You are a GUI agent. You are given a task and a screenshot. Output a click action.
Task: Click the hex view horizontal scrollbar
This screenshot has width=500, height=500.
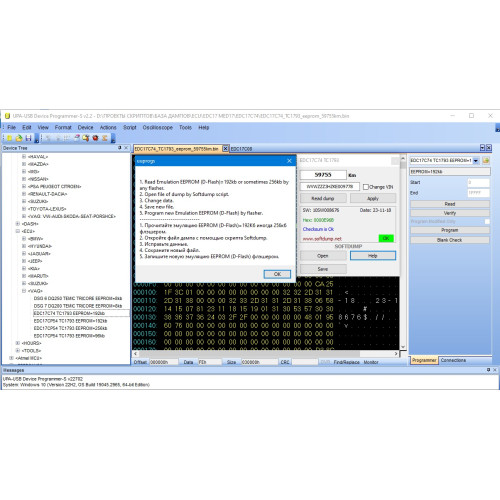(265, 353)
